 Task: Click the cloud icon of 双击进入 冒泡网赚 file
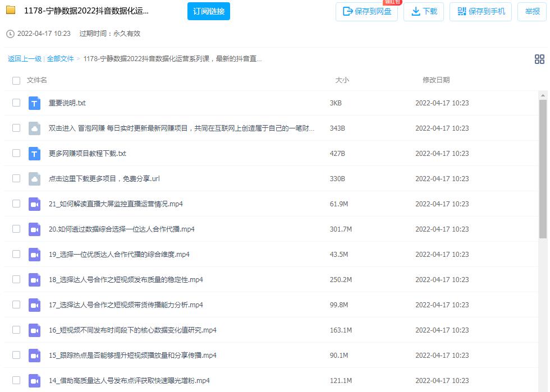[34, 128]
